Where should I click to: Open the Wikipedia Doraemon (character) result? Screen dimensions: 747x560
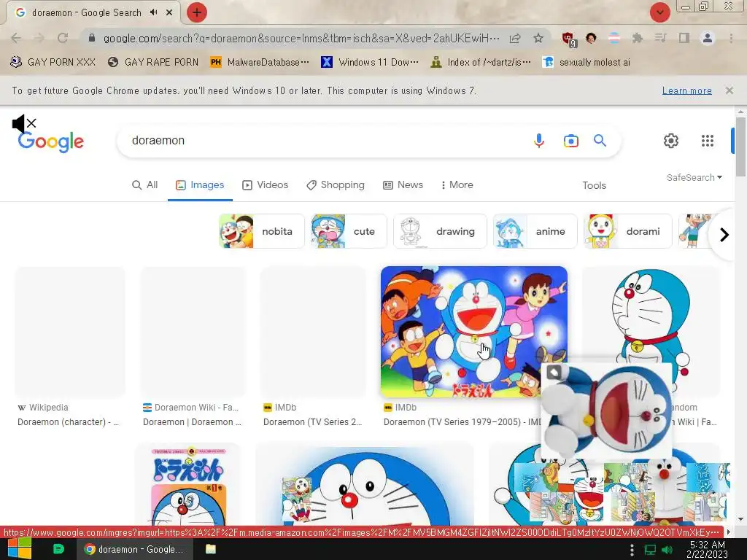tap(69, 422)
